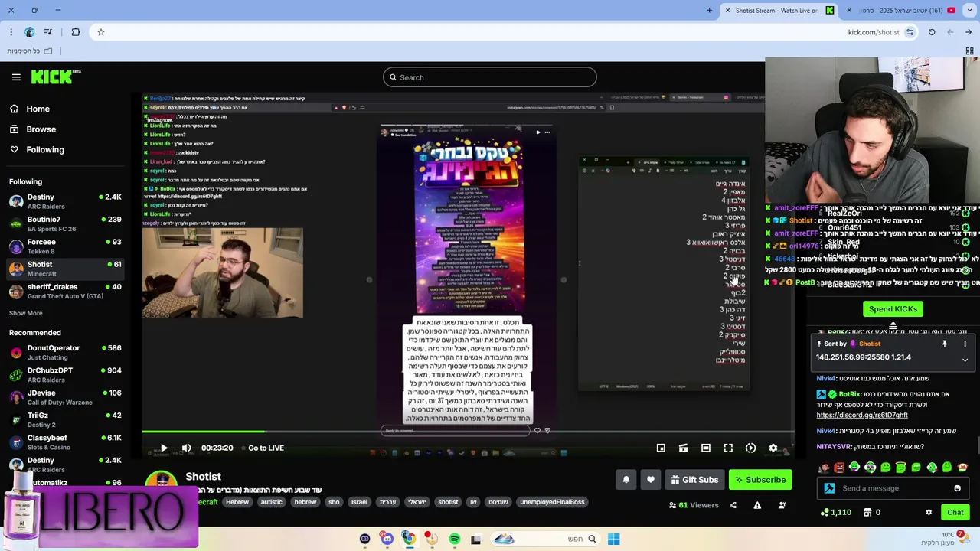Enter fullscreen video mode
This screenshot has width=980, height=551.
point(728,448)
